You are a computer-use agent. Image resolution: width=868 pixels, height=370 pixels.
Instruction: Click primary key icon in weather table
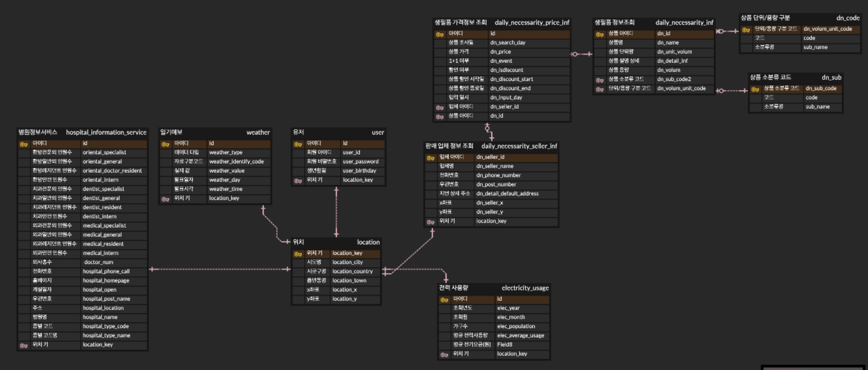pos(165,144)
